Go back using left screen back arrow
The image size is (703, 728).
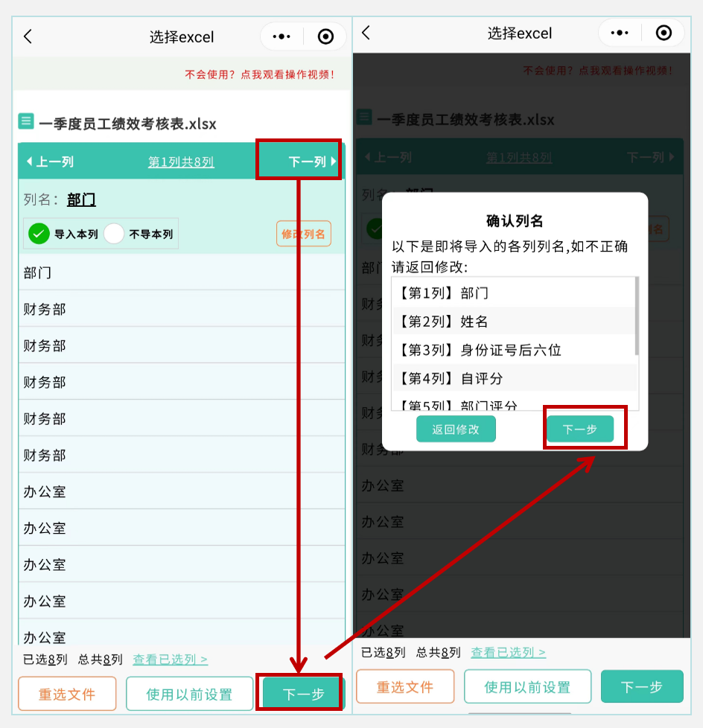[28, 36]
